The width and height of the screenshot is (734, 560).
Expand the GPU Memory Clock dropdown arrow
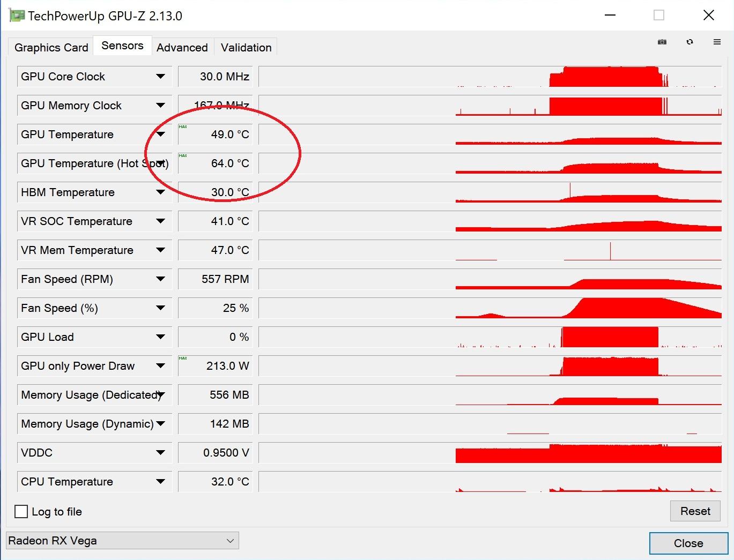[x=160, y=105]
